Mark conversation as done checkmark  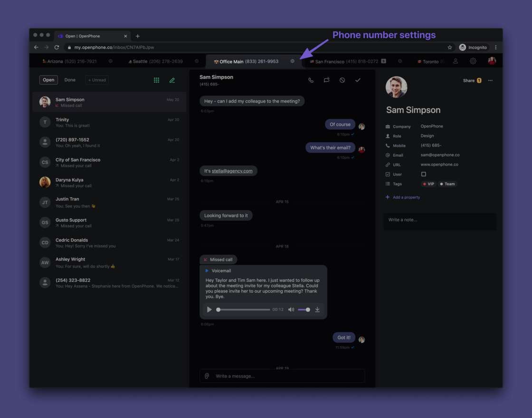coord(358,80)
